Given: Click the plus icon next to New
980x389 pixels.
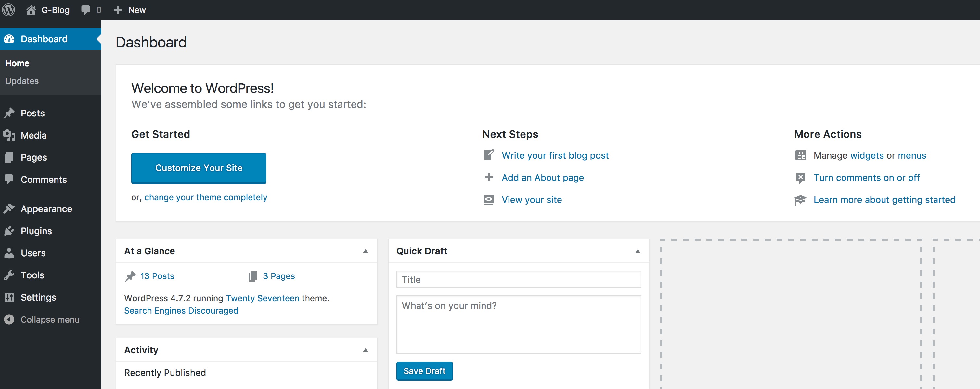Looking at the screenshot, I should coord(118,10).
